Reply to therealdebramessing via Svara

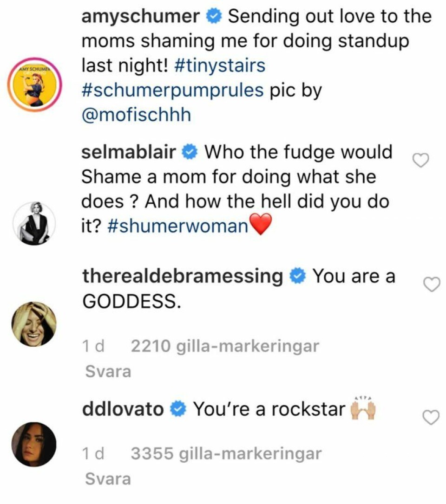pos(108,371)
